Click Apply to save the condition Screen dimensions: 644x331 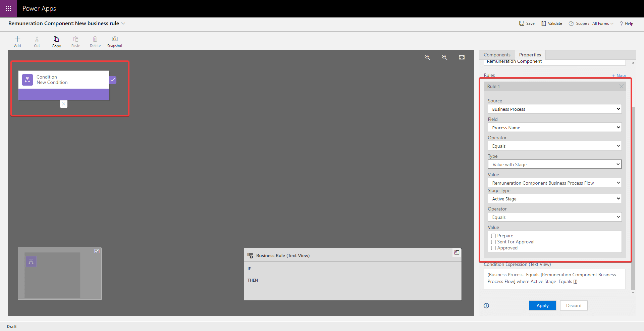(x=542, y=305)
